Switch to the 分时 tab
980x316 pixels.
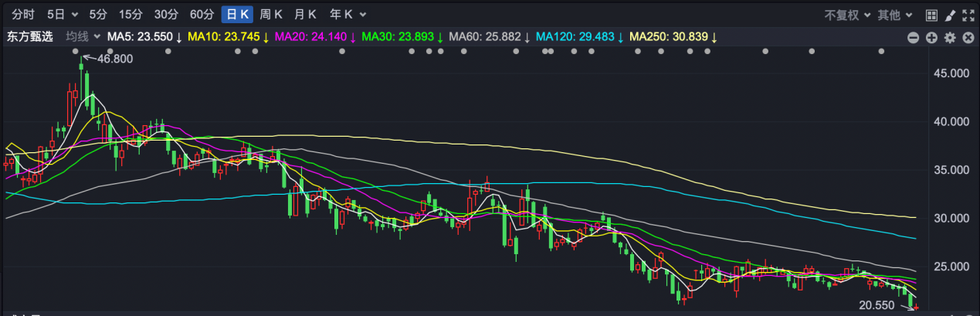point(24,14)
